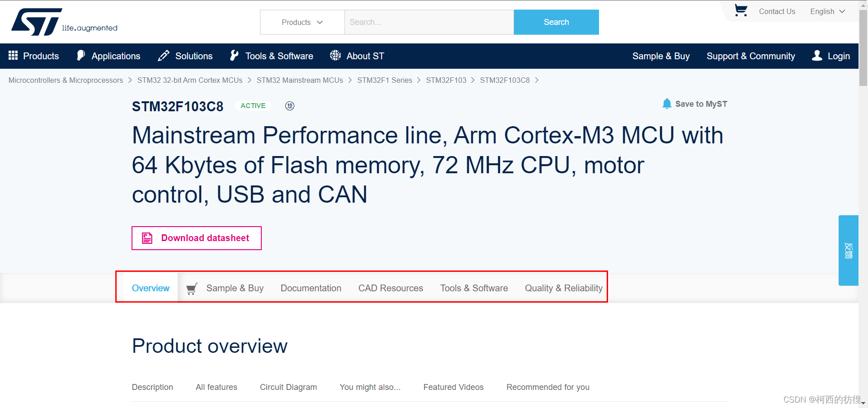Go to STM32F1 Series breadcrumb

[x=385, y=80]
